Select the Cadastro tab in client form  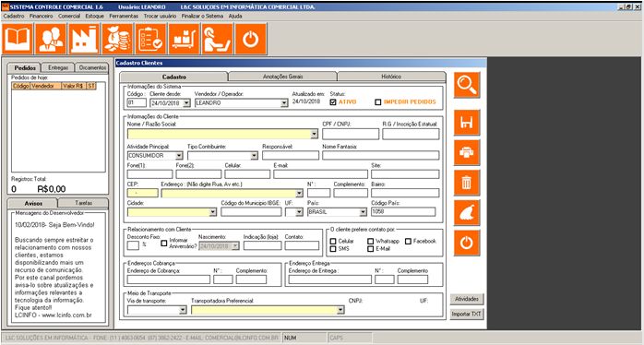173,77
